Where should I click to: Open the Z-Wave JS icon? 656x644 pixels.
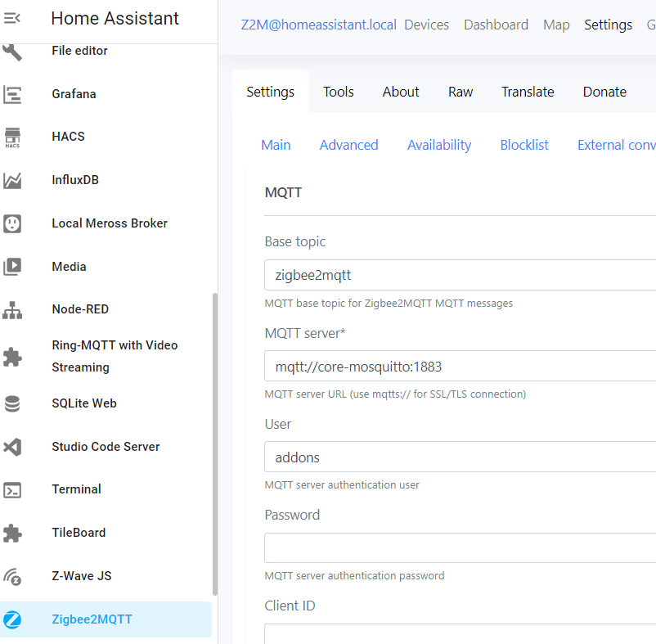(x=12, y=577)
